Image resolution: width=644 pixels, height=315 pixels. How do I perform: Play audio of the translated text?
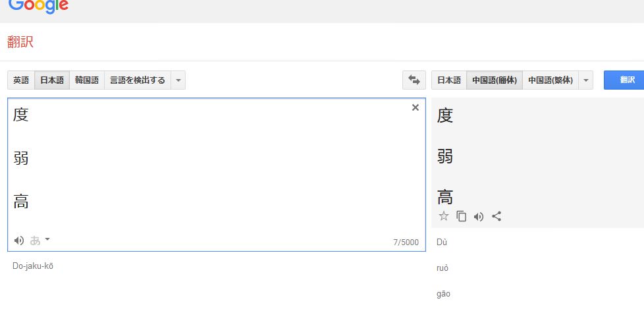point(479,216)
